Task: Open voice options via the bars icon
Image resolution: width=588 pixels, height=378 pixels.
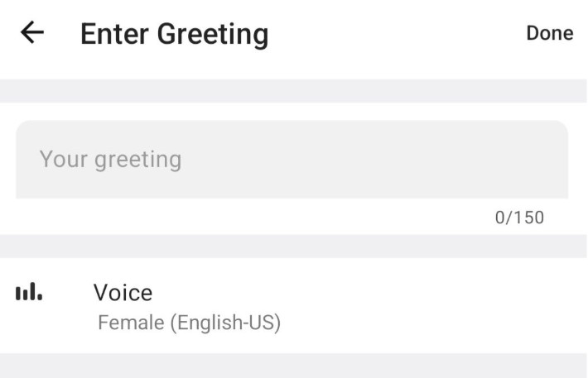Action: click(x=29, y=291)
